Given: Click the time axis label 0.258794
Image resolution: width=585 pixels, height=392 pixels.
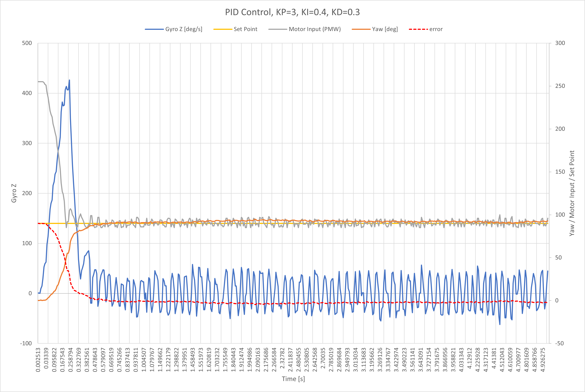Looking at the screenshot, I should [x=71, y=360].
